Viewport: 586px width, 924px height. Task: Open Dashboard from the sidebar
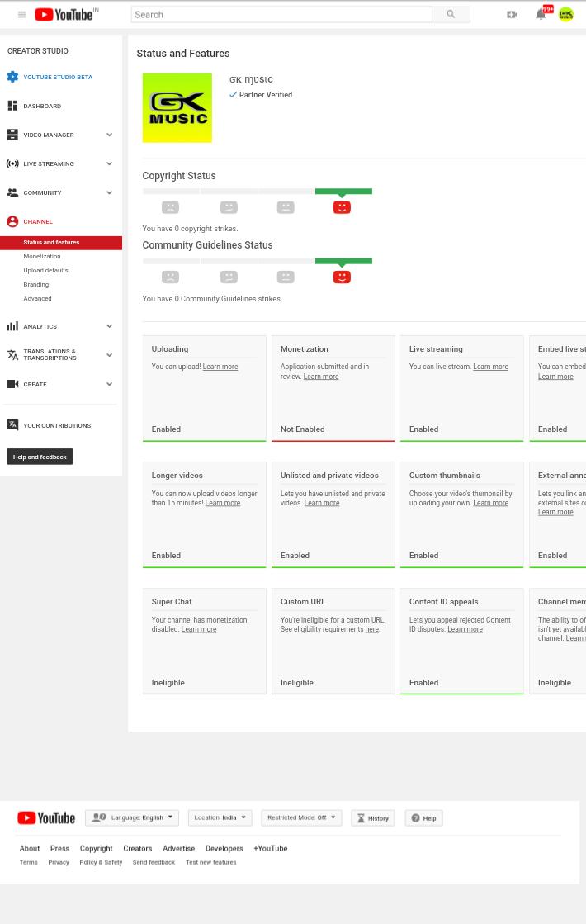(x=42, y=106)
